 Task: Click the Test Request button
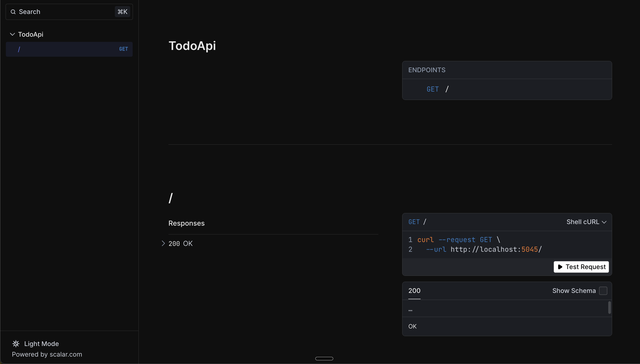click(x=581, y=267)
